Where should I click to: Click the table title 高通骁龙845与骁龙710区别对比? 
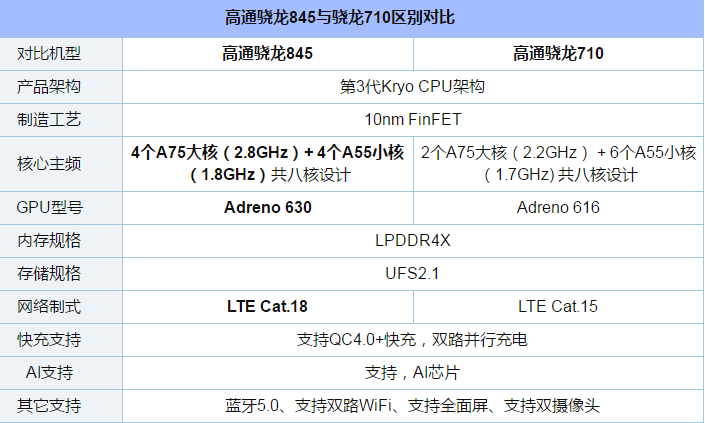(x=340, y=18)
